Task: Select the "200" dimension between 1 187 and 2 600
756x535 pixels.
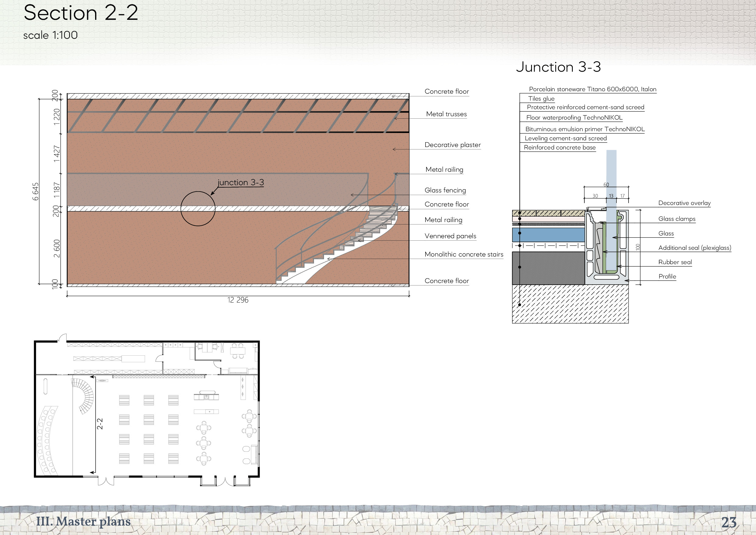Action: click(x=56, y=211)
